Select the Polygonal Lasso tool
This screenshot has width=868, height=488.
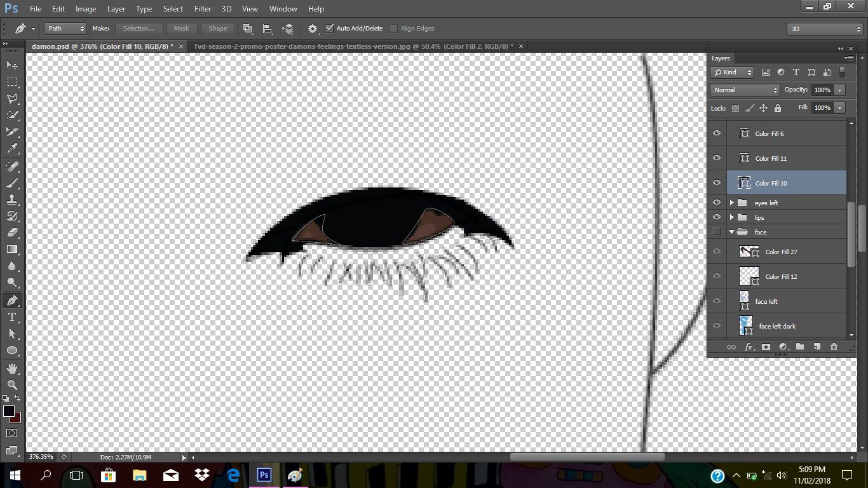[x=12, y=98]
